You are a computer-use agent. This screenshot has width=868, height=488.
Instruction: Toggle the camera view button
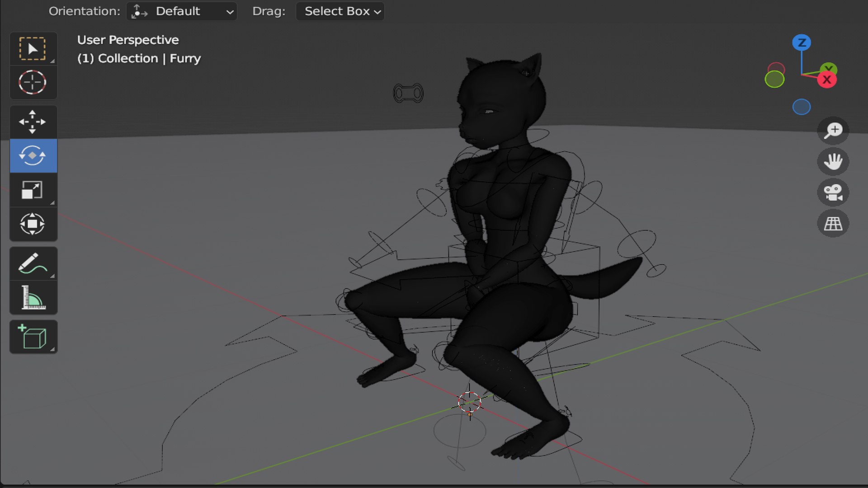coord(833,192)
